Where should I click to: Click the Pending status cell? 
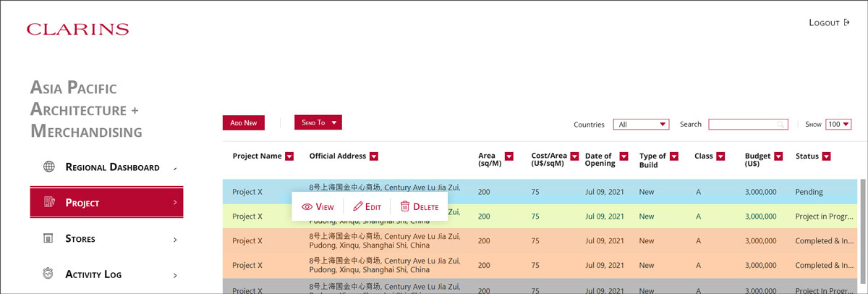(x=809, y=192)
